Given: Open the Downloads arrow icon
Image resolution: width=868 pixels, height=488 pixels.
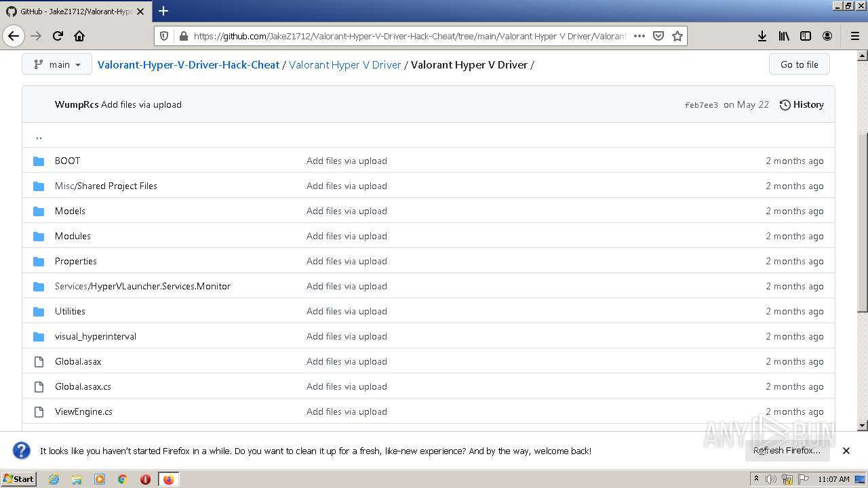Looking at the screenshot, I should click(762, 36).
